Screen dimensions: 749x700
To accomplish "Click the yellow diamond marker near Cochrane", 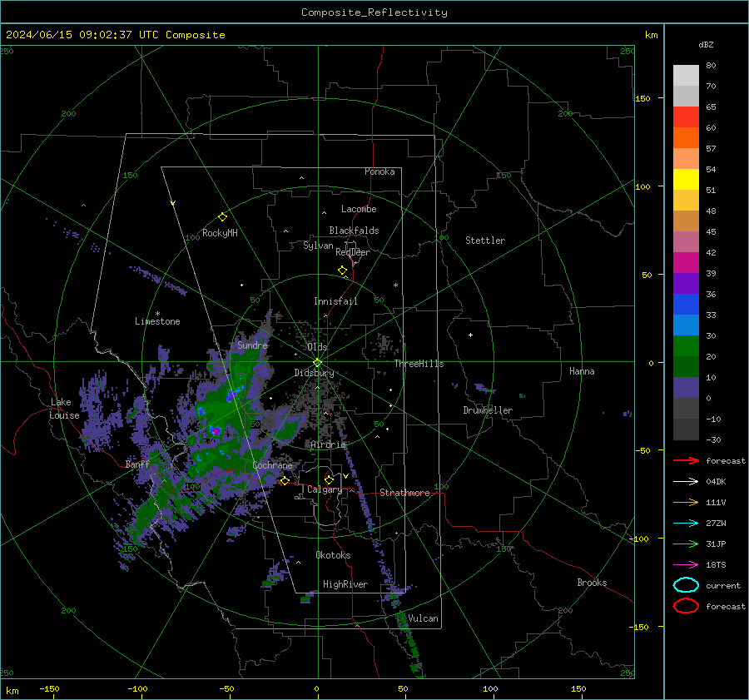I will point(285,480).
